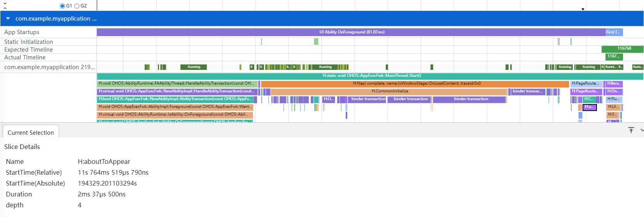This screenshot has height=217, width=644.
Task: Click the timeline flag marker triangle
Action: click(x=583, y=9)
